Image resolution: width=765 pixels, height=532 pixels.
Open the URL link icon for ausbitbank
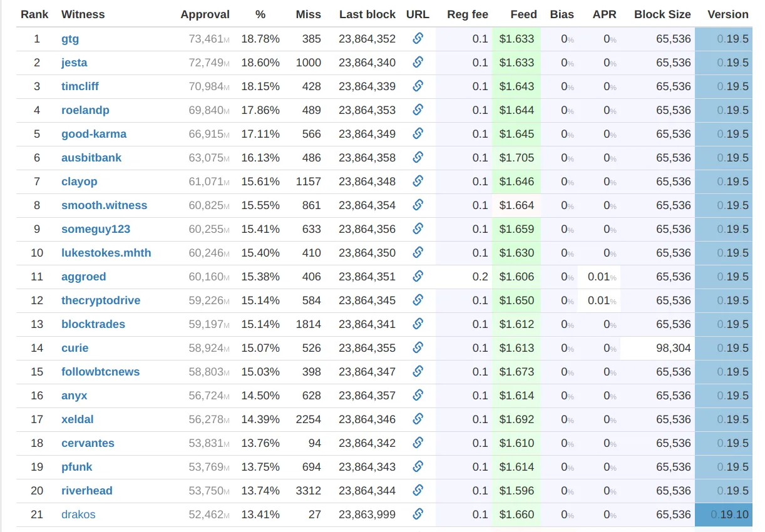(418, 157)
